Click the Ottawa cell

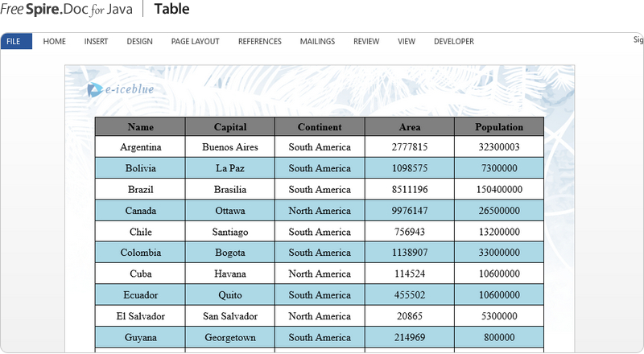coord(230,211)
